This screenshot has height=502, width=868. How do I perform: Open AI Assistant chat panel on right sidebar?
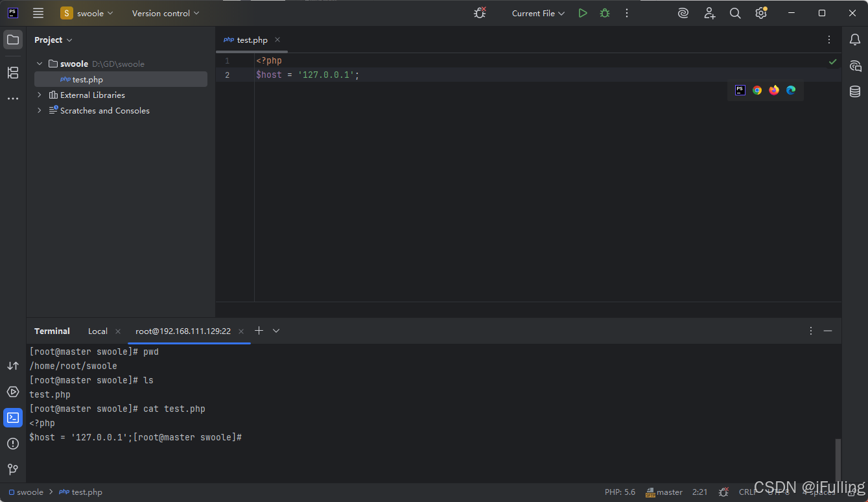(x=855, y=66)
